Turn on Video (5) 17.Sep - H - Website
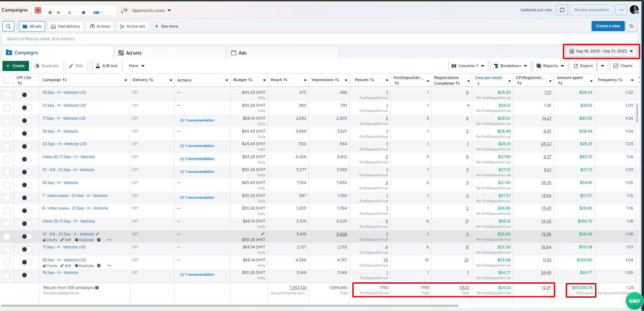The height and width of the screenshot is (311, 644). tap(26, 224)
